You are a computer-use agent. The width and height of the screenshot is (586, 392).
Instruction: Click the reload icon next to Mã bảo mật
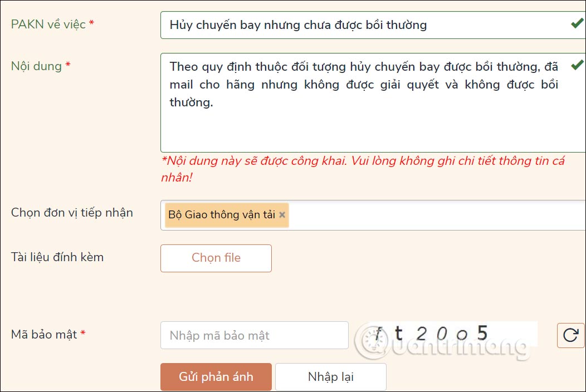point(571,335)
